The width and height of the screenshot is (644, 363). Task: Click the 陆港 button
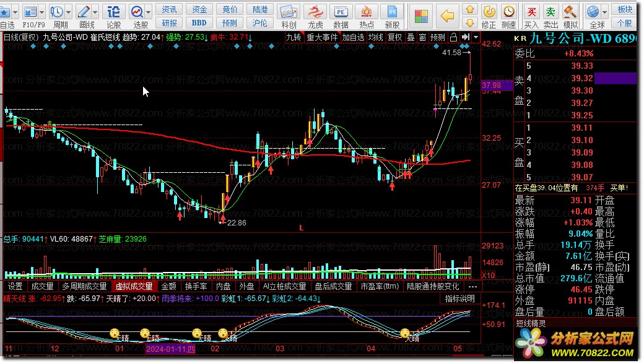tap(259, 9)
